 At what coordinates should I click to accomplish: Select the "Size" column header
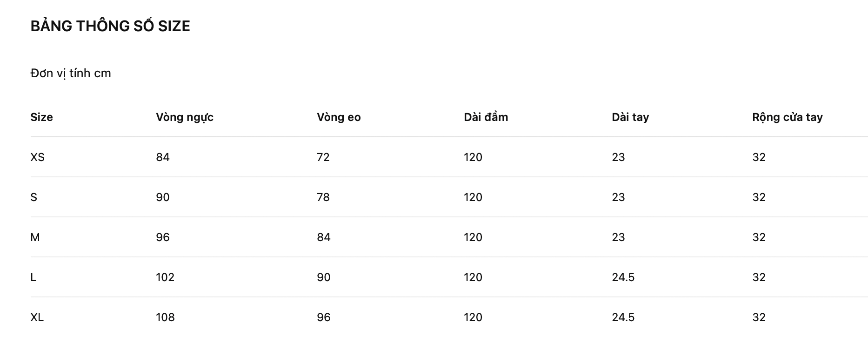click(x=42, y=117)
